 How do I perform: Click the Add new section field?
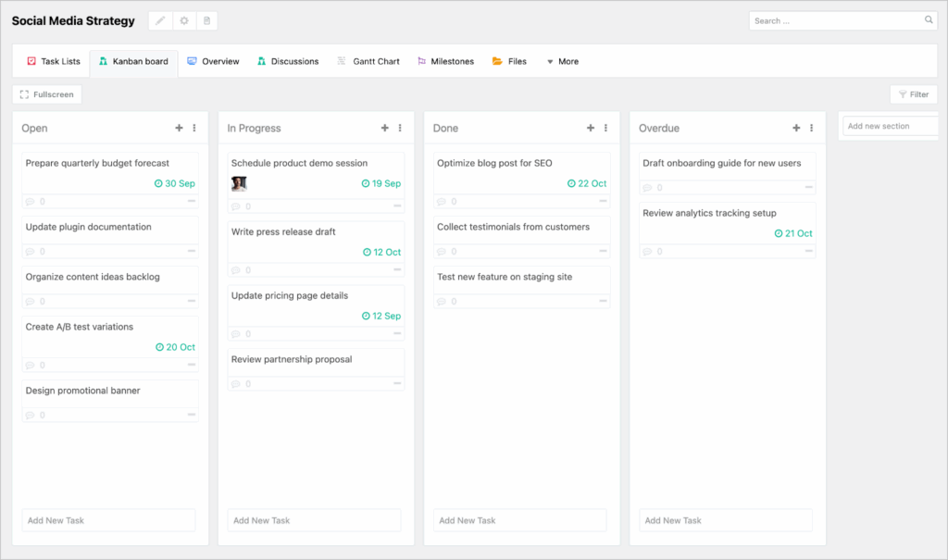coord(887,126)
